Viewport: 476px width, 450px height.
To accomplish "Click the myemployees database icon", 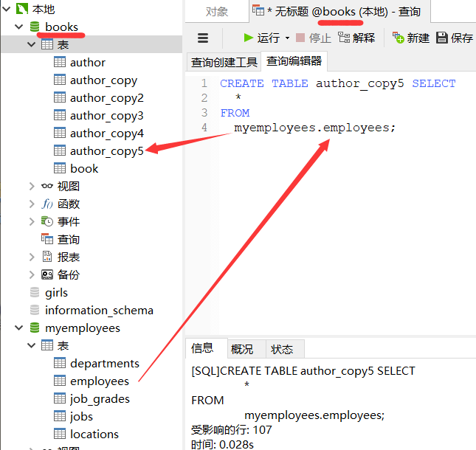I will pyautogui.click(x=35, y=328).
